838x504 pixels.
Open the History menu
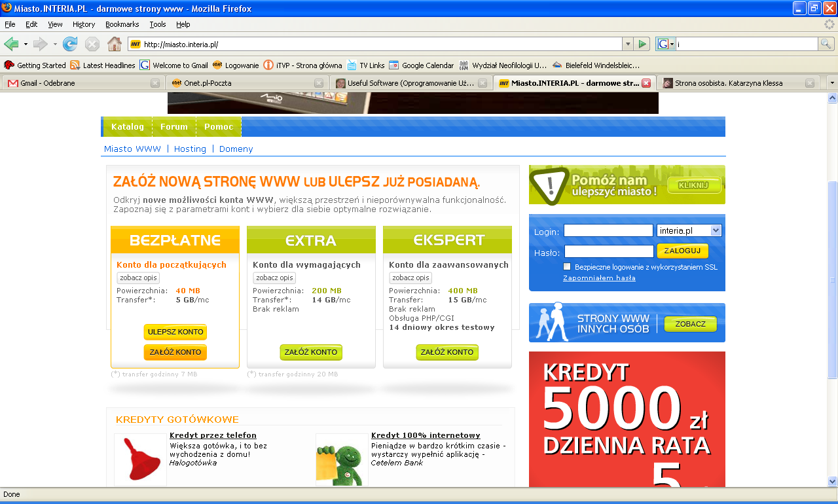[x=84, y=24]
